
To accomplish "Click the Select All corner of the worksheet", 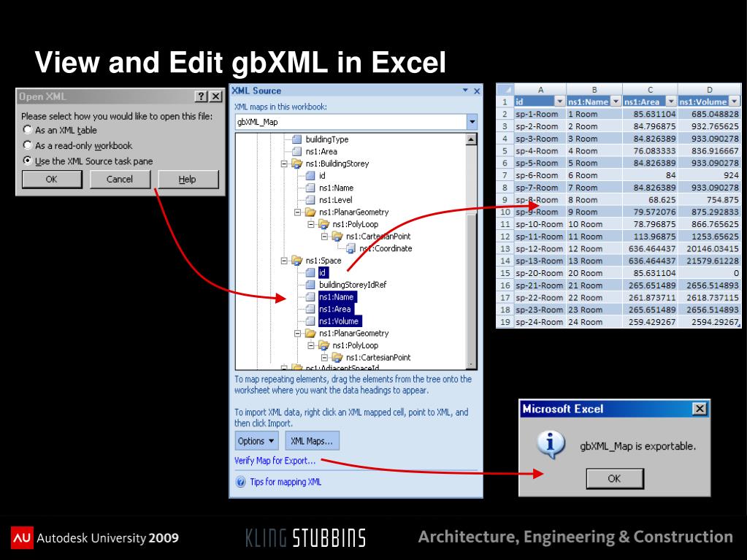I will click(505, 90).
